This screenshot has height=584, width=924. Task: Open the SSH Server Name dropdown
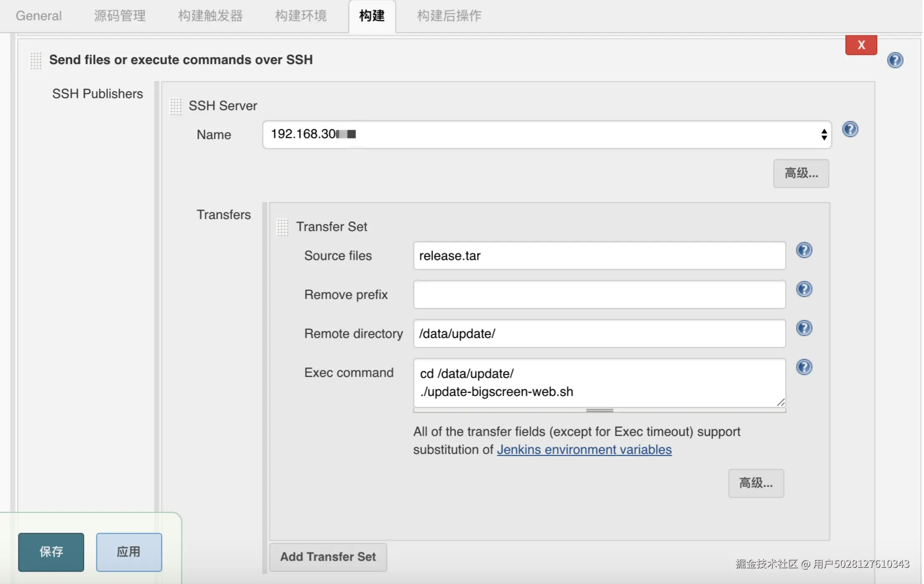pyautogui.click(x=547, y=135)
